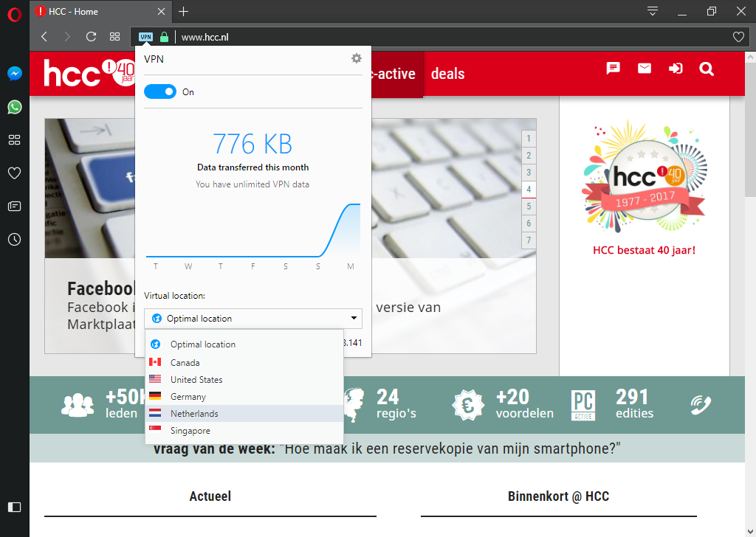The image size is (756, 537).
Task: Turn off the VPN switch
Action: click(160, 91)
